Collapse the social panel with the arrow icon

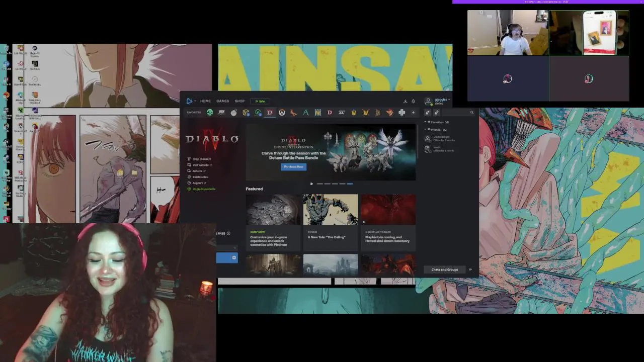470,269
